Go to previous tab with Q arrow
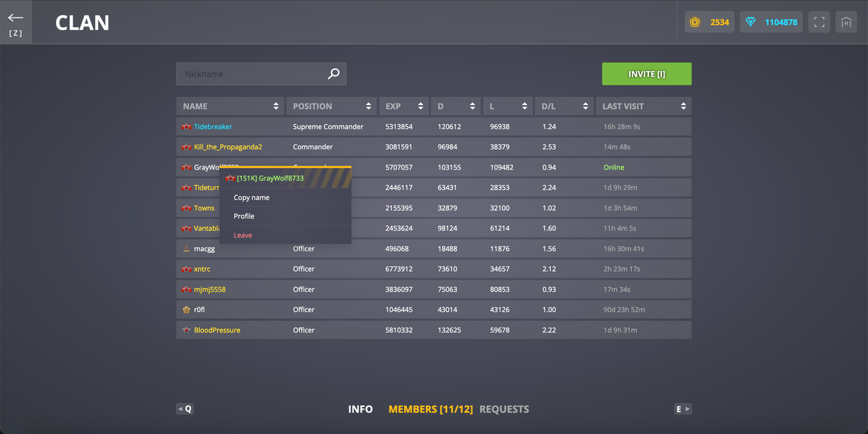868x434 pixels. click(x=184, y=409)
